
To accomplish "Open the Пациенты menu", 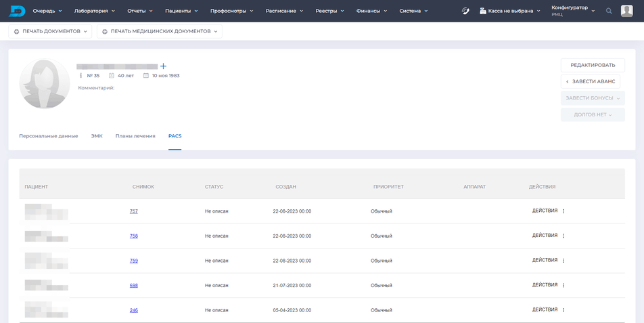I will (181, 11).
